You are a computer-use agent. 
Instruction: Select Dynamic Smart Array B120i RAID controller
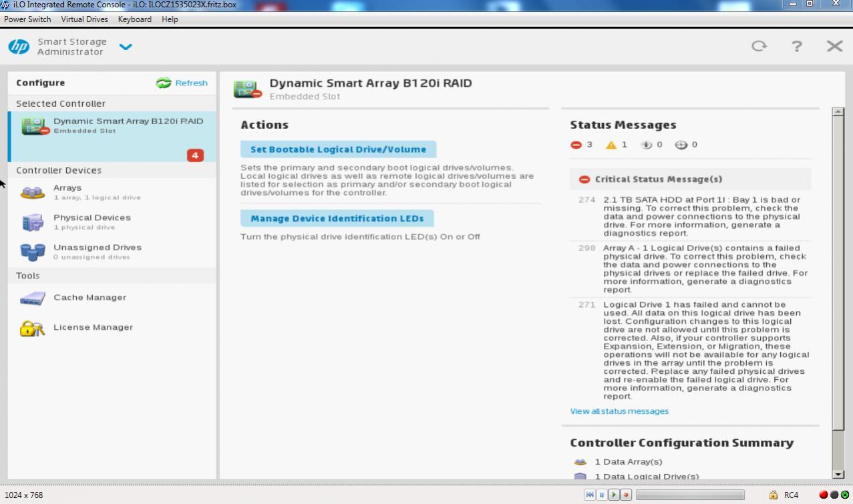112,136
